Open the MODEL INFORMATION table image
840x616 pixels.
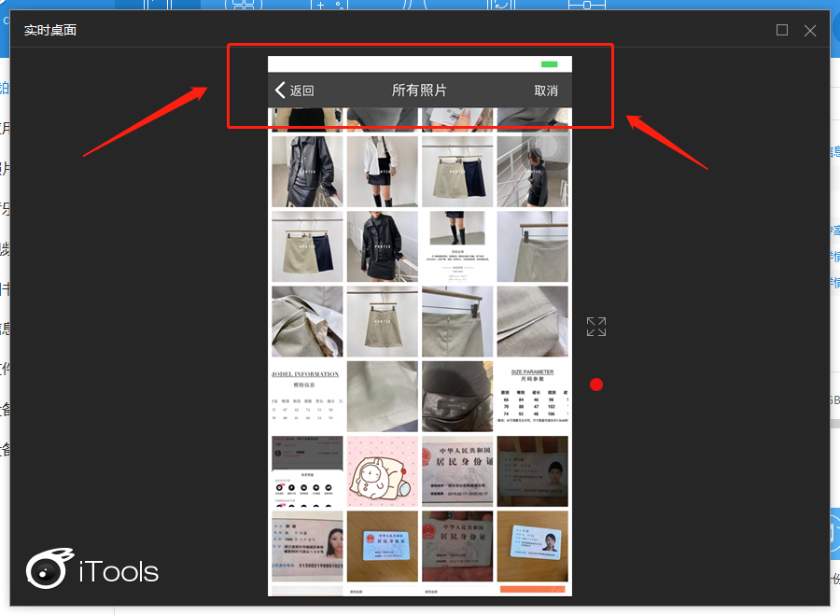307,397
